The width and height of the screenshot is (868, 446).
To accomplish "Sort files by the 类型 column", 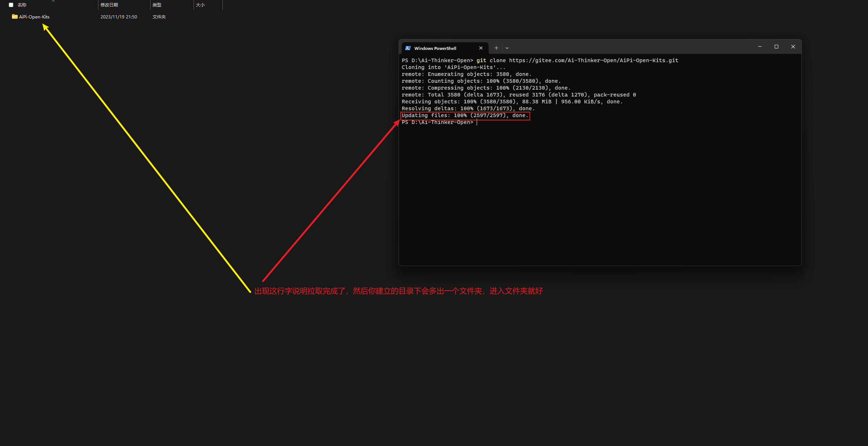I will coord(157,5).
